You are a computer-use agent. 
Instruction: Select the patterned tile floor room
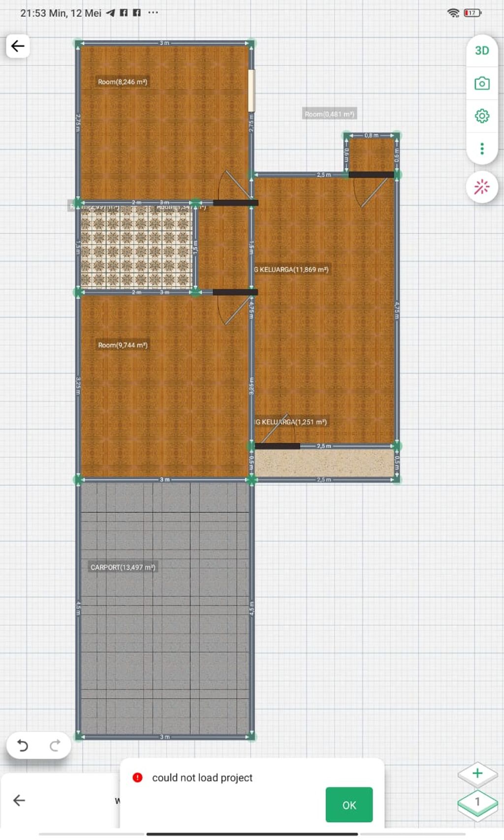[x=136, y=248]
